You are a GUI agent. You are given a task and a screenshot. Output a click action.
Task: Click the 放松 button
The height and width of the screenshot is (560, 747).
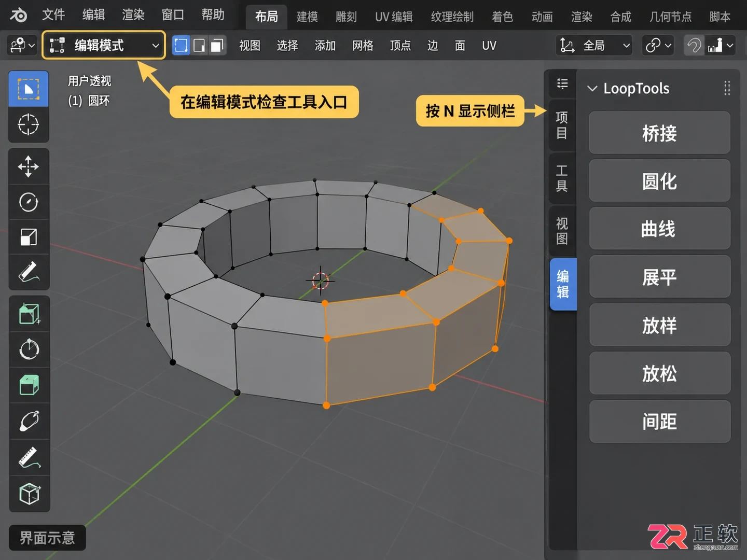coord(659,373)
